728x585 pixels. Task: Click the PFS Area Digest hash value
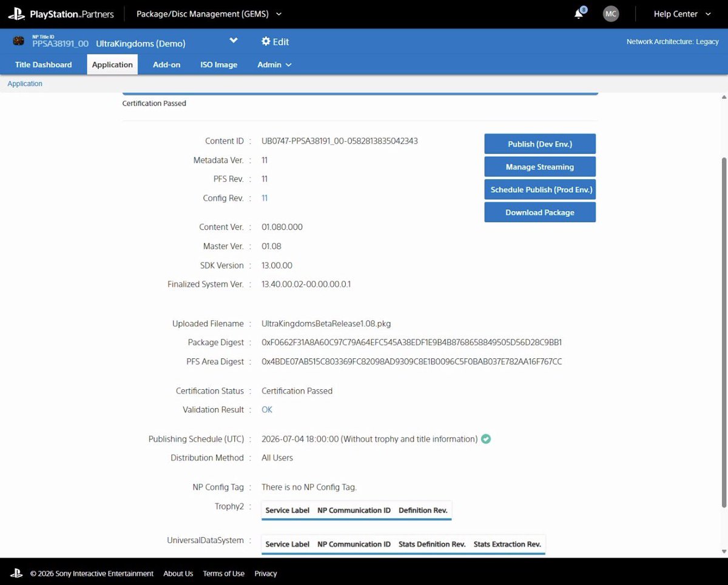[x=412, y=362]
